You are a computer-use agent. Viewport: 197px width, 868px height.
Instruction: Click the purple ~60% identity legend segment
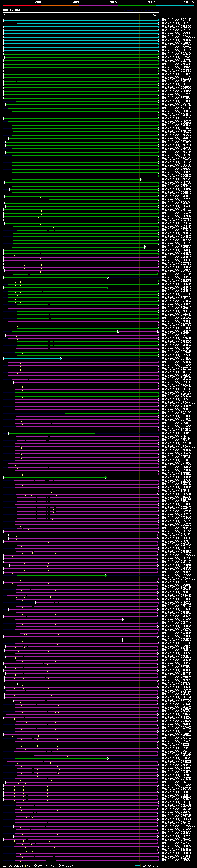(x=99, y=6)
